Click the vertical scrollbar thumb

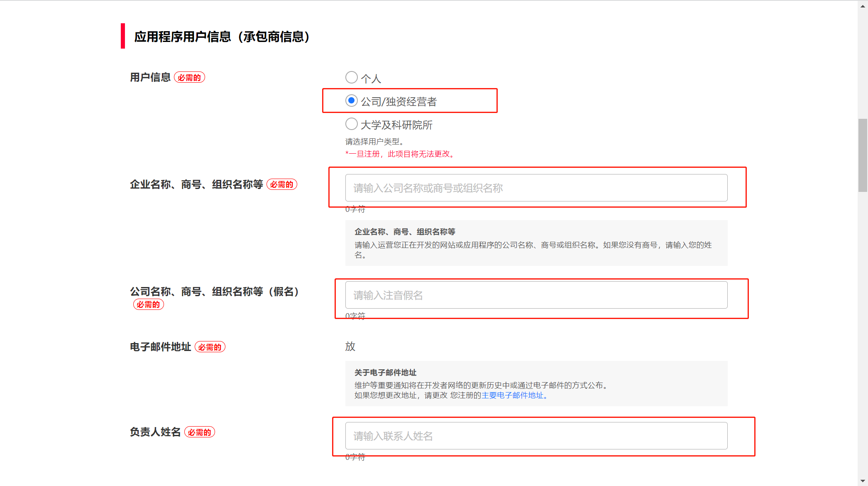863,155
